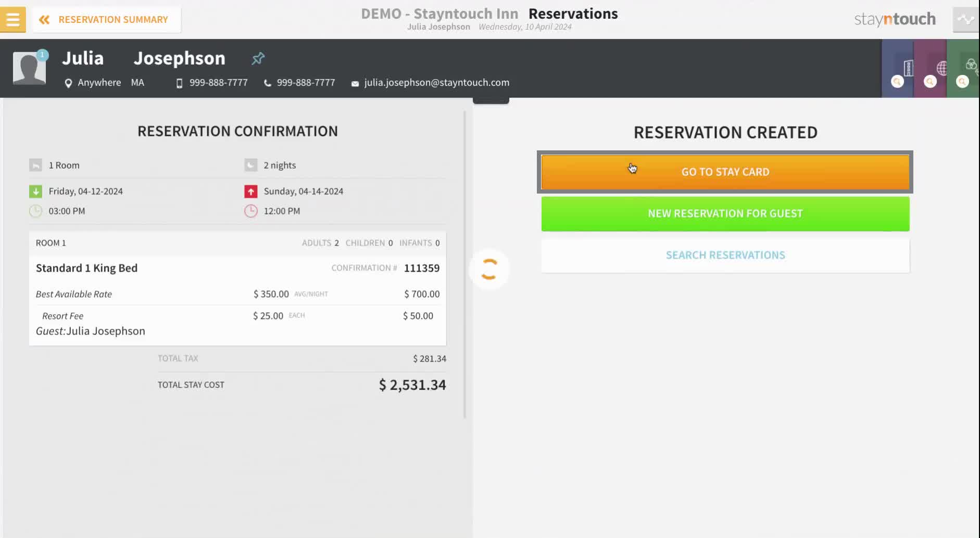Click arrival date Friday, 04-12-2024
This screenshot has width=980, height=538.
pyautogui.click(x=85, y=191)
